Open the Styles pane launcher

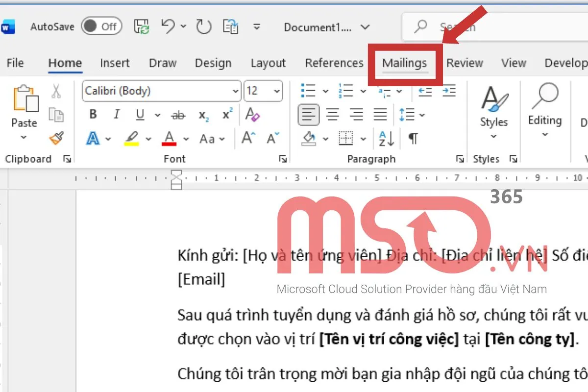[513, 159]
